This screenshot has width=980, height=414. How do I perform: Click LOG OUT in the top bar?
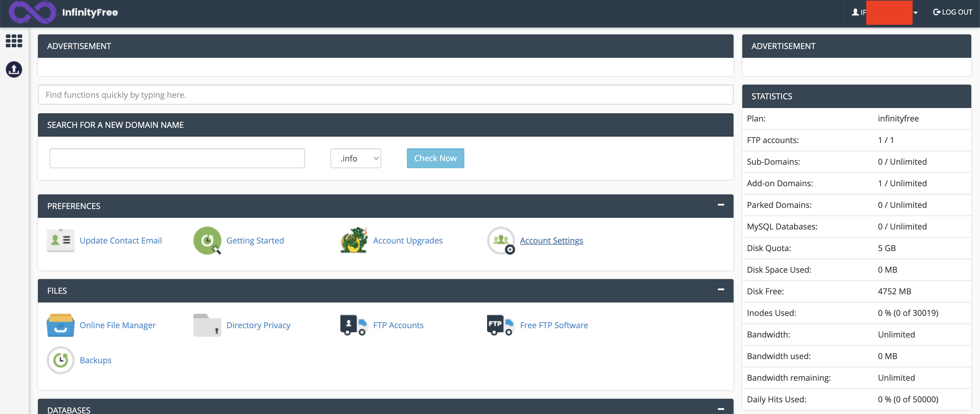coord(952,12)
